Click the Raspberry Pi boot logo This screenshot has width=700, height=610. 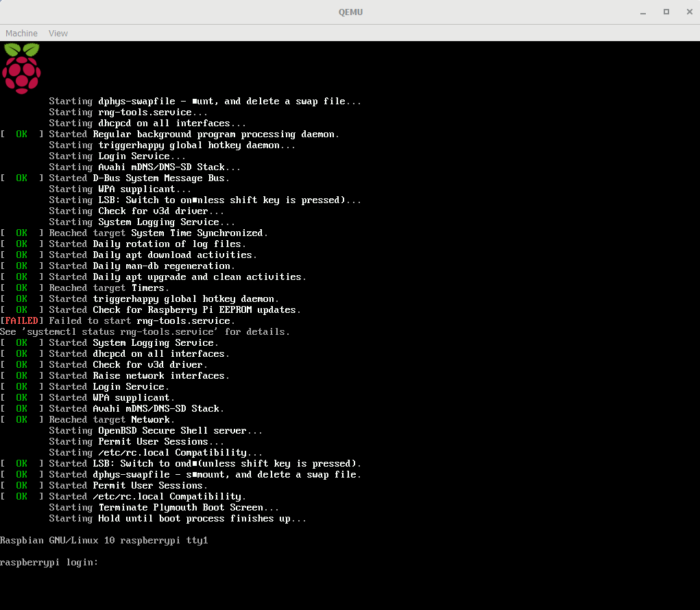pos(21,68)
